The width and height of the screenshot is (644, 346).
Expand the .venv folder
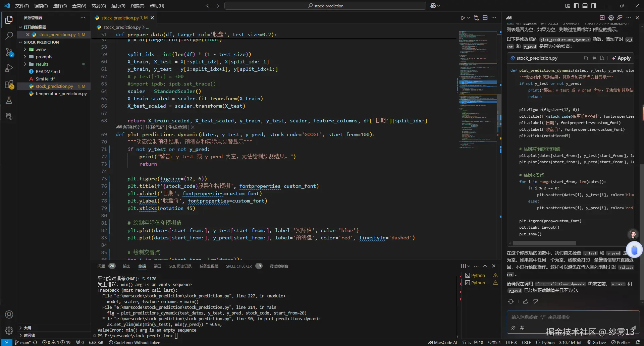pos(41,49)
